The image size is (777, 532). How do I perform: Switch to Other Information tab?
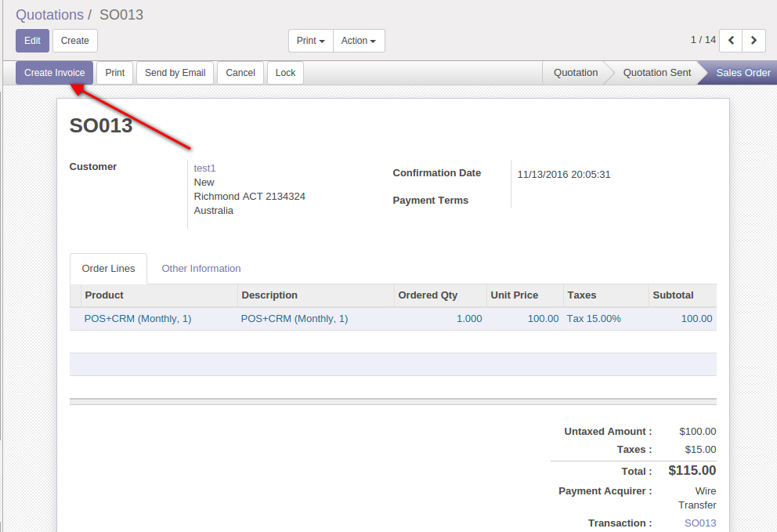click(201, 269)
